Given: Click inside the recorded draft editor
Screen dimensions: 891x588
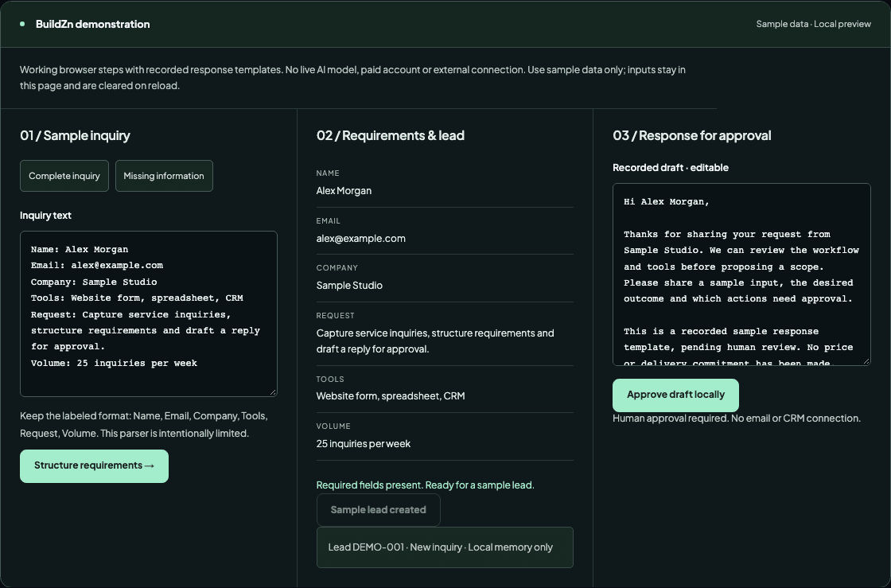Looking at the screenshot, I should (x=741, y=275).
